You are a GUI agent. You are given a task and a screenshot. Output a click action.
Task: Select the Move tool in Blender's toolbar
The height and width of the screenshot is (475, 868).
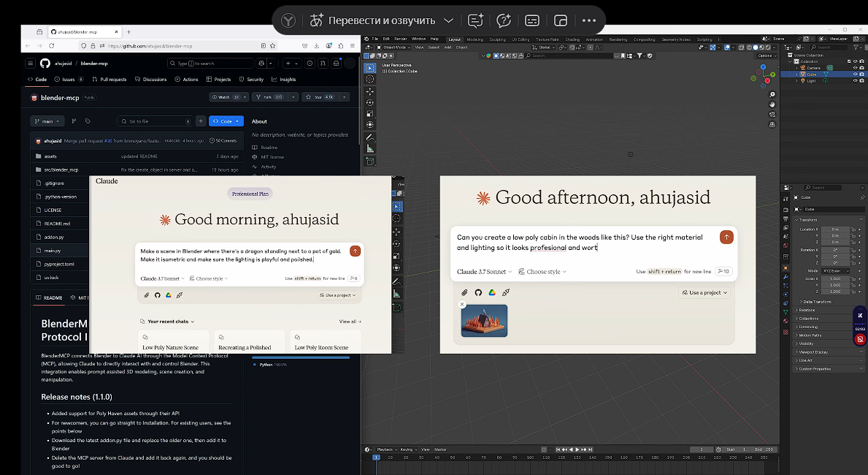[370, 91]
